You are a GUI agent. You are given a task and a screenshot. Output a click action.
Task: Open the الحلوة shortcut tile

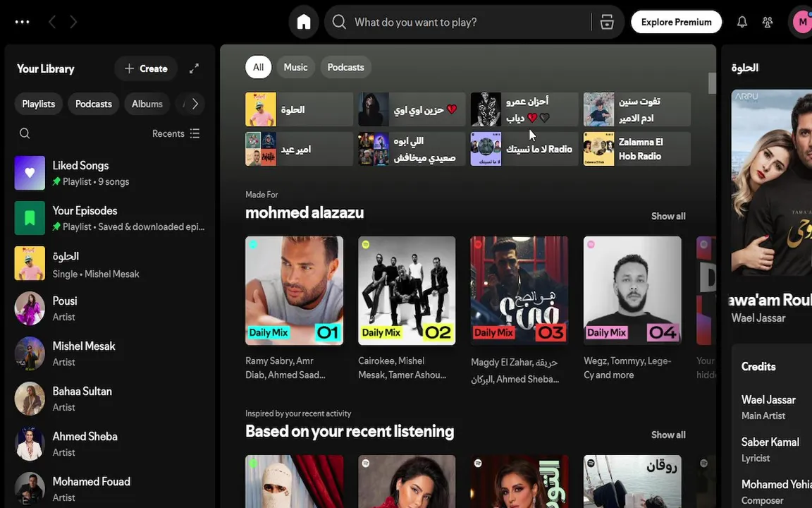(300, 109)
